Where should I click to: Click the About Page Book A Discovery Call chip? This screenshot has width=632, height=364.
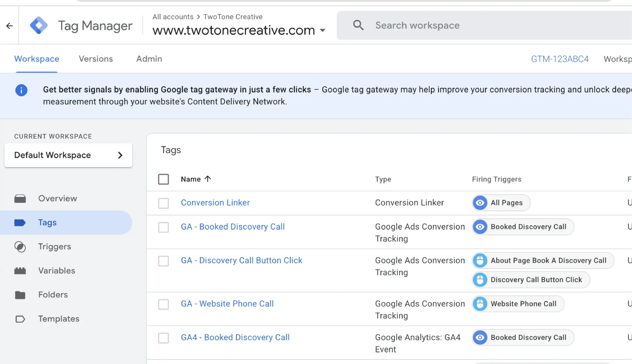click(x=543, y=261)
